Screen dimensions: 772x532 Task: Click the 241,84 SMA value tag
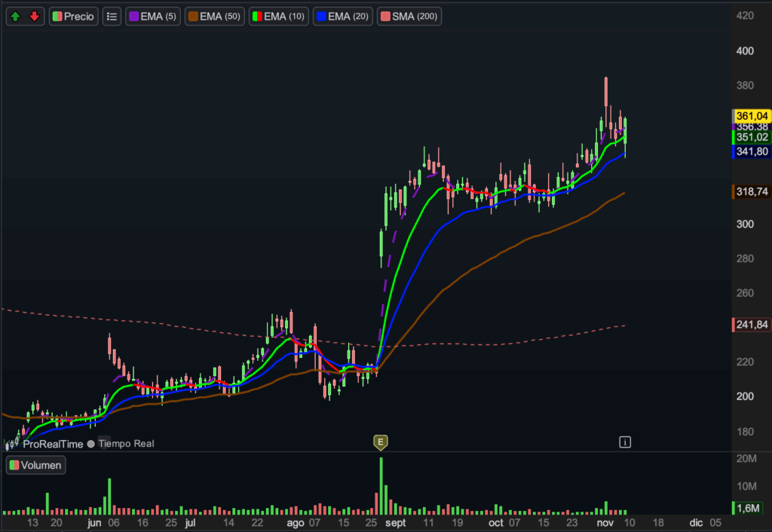coord(752,325)
